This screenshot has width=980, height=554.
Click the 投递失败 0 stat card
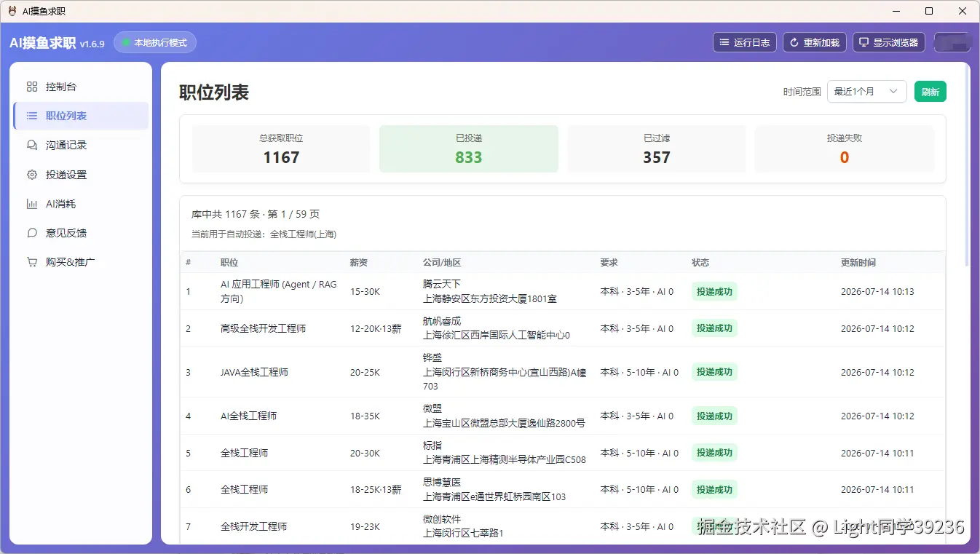845,149
